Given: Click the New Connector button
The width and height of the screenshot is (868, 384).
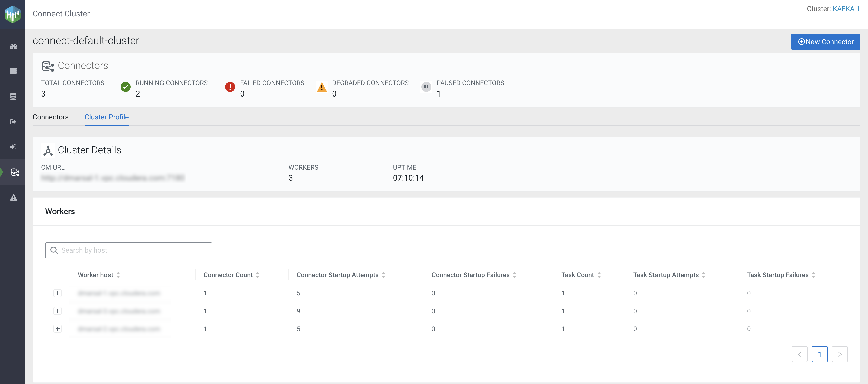Looking at the screenshot, I should click(x=825, y=42).
